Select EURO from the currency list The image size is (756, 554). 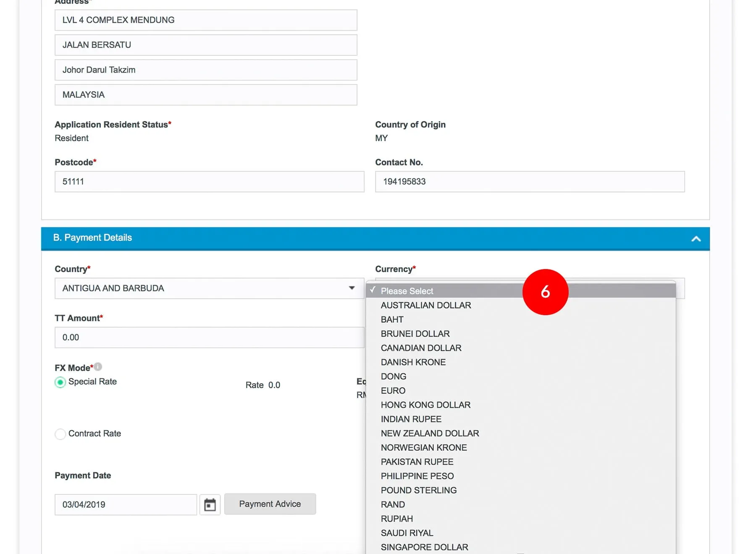point(393,391)
